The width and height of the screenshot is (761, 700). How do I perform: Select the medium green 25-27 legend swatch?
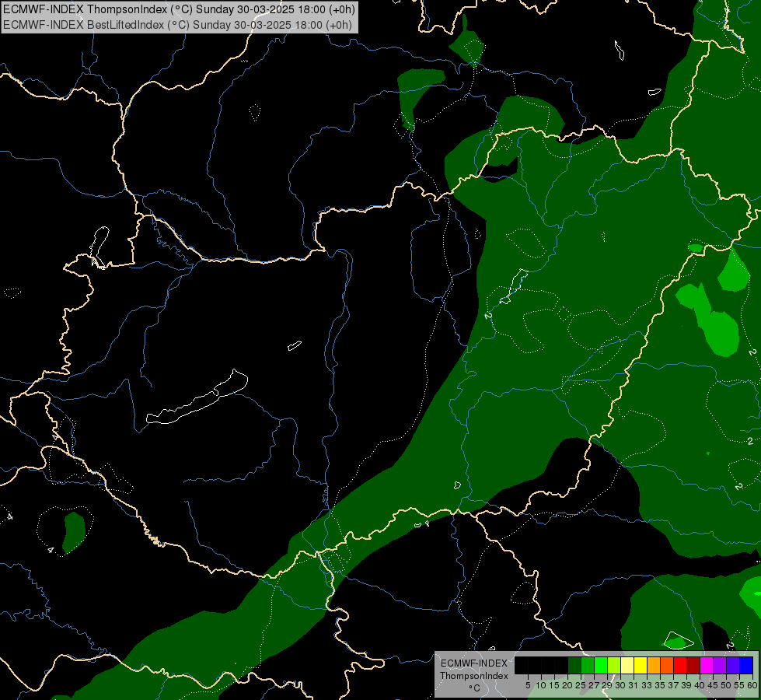588,665
